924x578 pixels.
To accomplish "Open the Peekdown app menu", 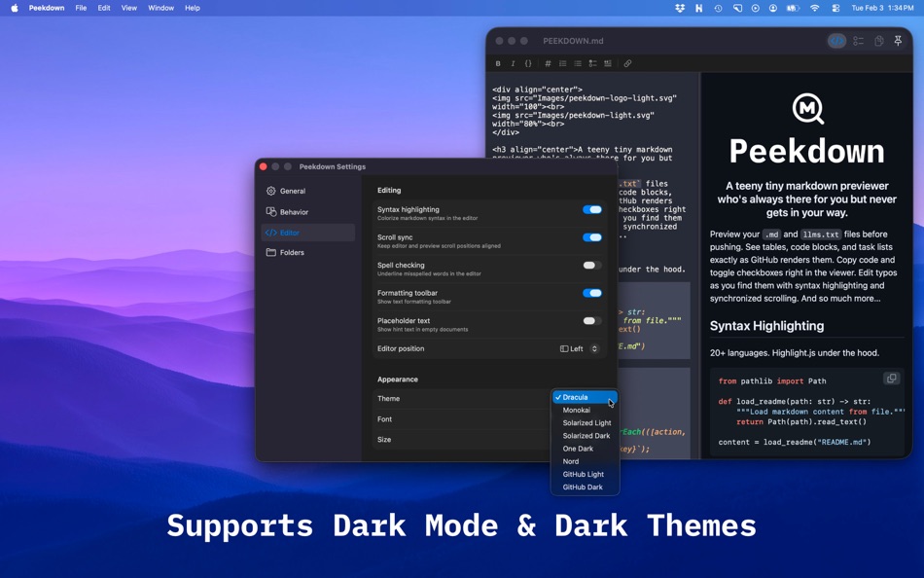I will pos(47,8).
